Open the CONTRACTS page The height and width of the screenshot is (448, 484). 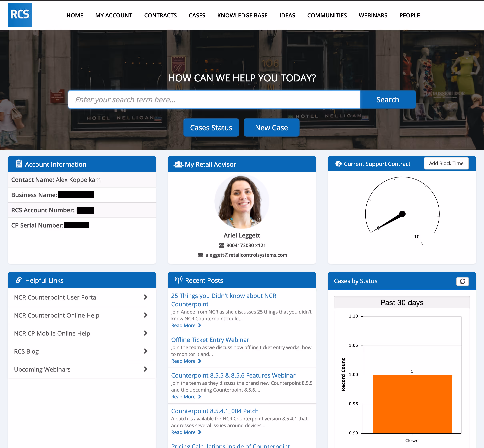[160, 15]
